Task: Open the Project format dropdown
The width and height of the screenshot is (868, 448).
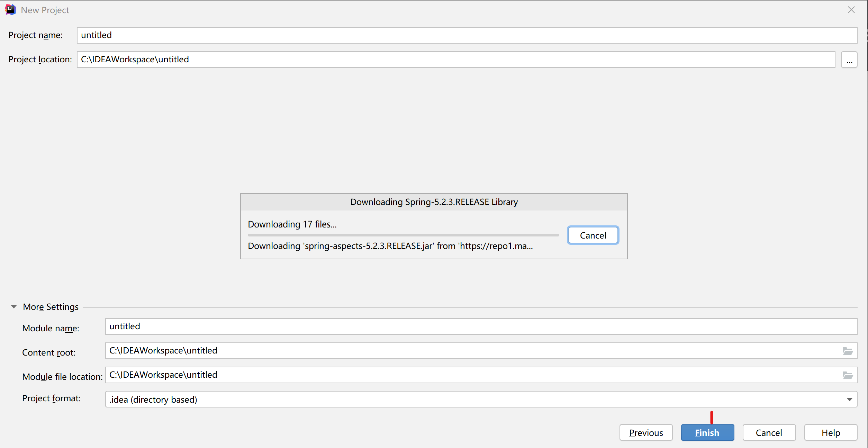Action: coord(481,400)
